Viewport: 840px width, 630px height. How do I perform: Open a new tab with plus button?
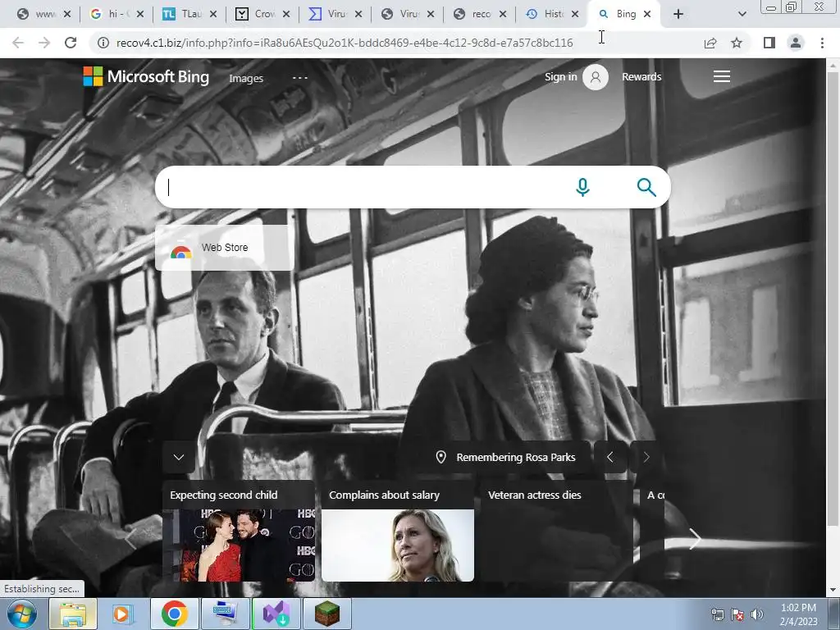coord(678,15)
